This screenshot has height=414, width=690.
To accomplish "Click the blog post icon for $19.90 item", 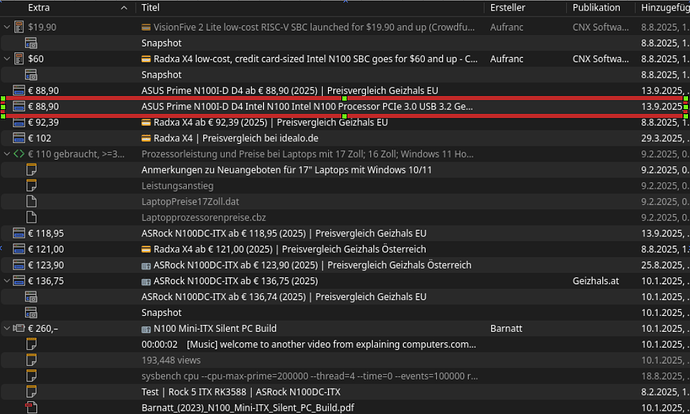I will tap(18, 27).
